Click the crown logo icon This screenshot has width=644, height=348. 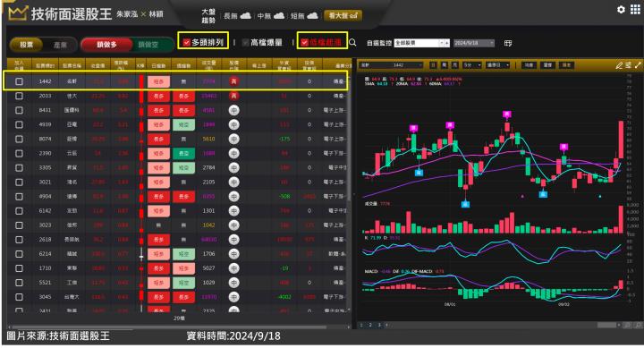click(x=17, y=13)
